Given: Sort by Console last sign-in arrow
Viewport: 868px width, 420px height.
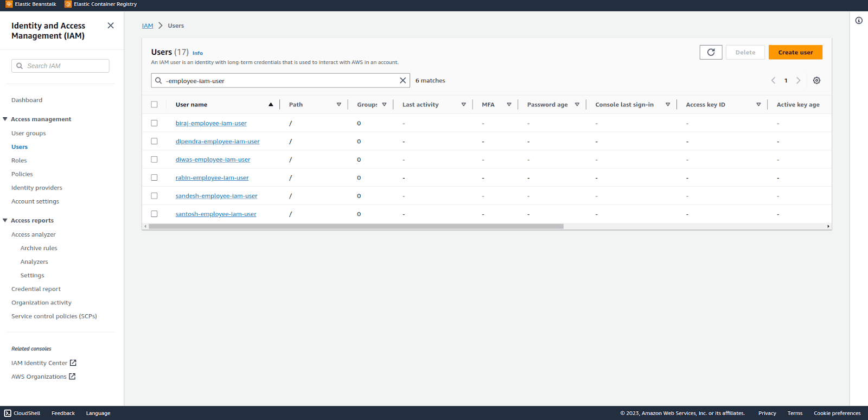Looking at the screenshot, I should click(667, 105).
